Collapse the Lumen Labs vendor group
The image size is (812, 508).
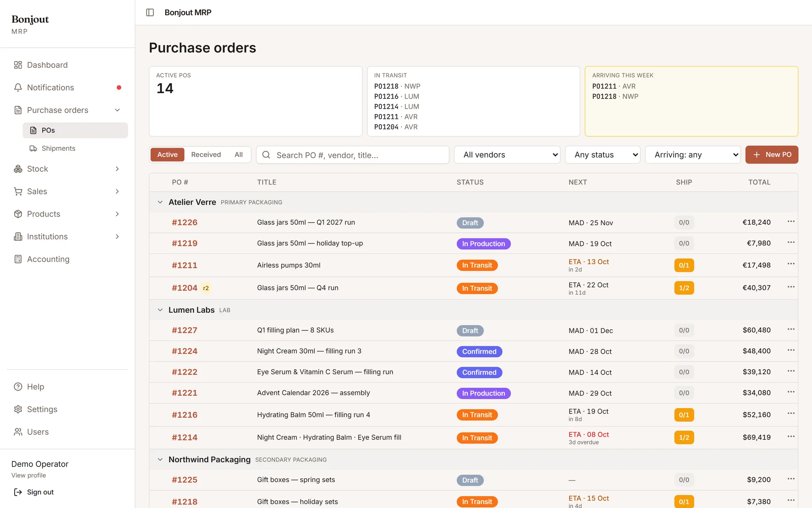[160, 310]
